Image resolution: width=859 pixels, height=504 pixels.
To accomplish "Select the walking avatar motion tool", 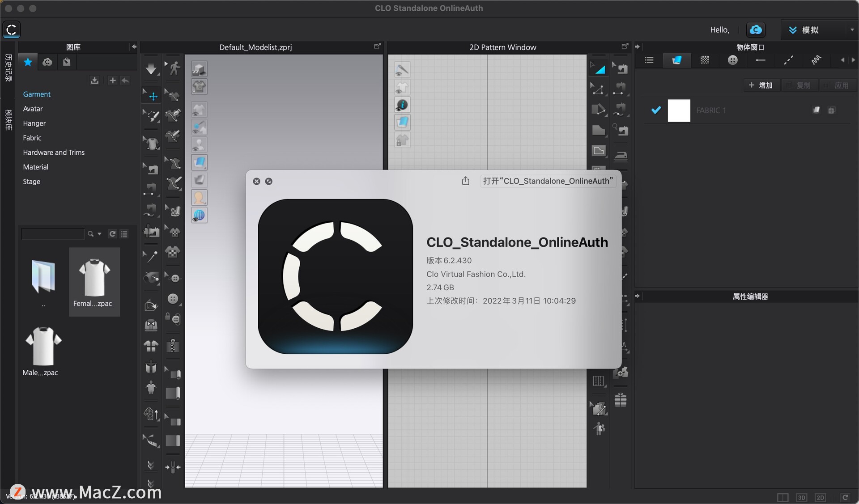I will click(173, 68).
